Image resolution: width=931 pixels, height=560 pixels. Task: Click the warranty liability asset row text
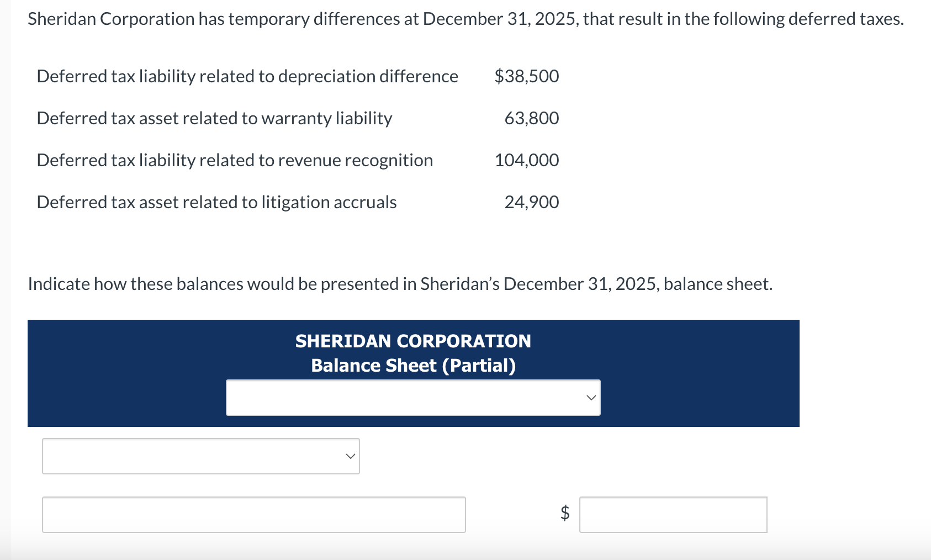(214, 118)
